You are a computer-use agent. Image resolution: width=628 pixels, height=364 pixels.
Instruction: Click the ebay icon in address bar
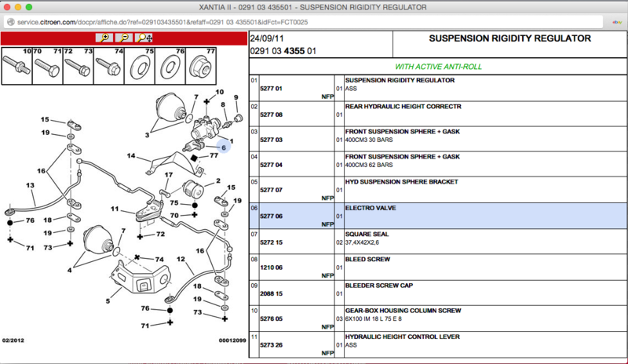(x=617, y=23)
